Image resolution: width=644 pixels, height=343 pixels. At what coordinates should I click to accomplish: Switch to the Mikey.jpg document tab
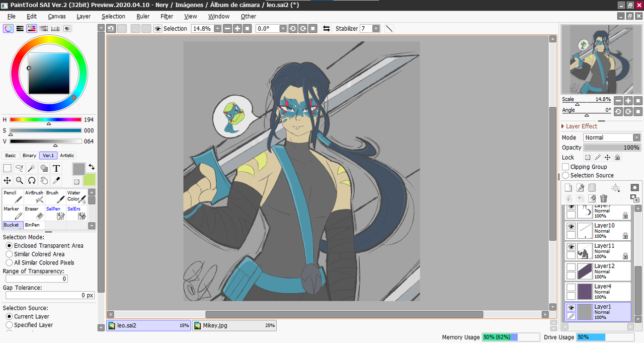[234, 326]
